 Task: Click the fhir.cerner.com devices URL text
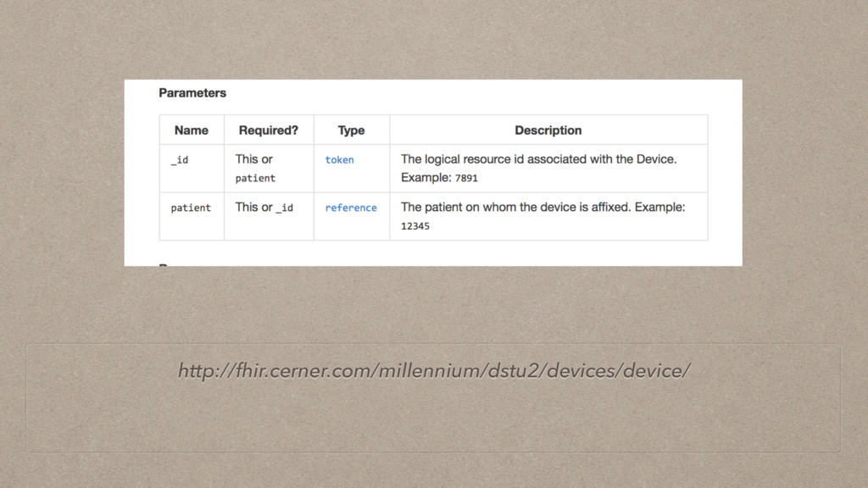434,370
